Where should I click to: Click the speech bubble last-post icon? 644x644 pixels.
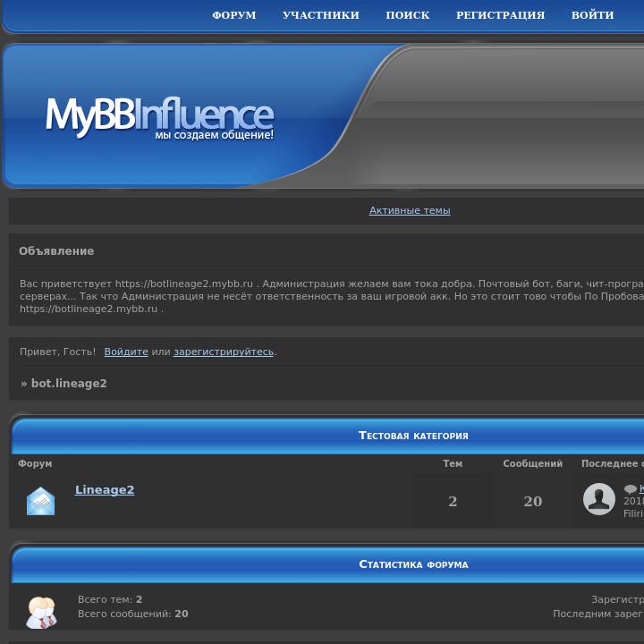630,489
